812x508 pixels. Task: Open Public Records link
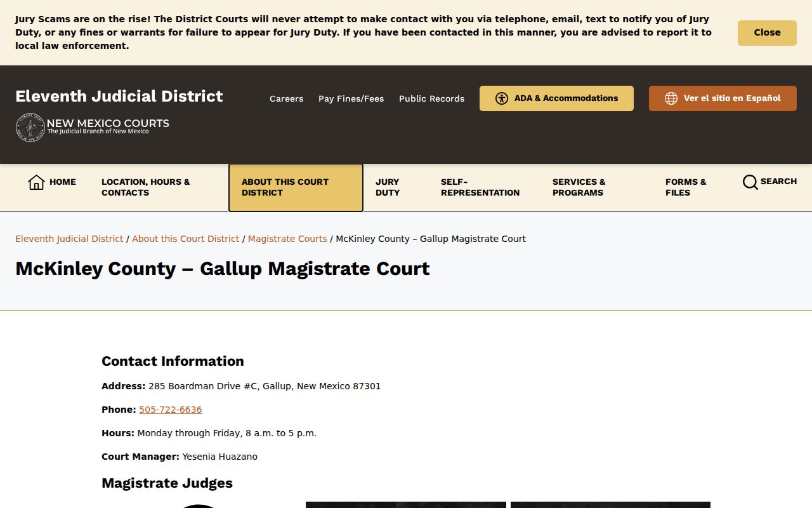pyautogui.click(x=431, y=98)
